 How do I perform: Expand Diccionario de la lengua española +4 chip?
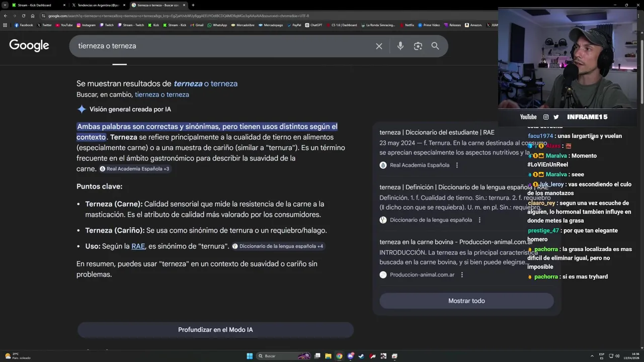tap(278, 246)
